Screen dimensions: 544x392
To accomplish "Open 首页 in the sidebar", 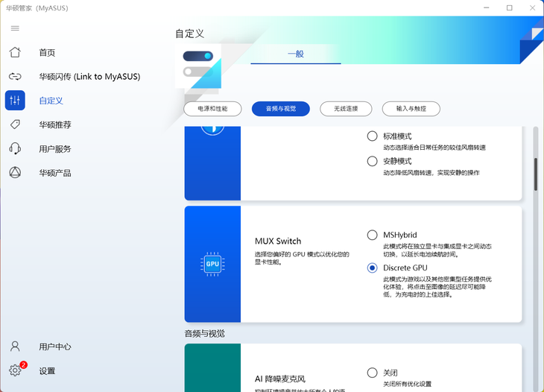I will 47,53.
